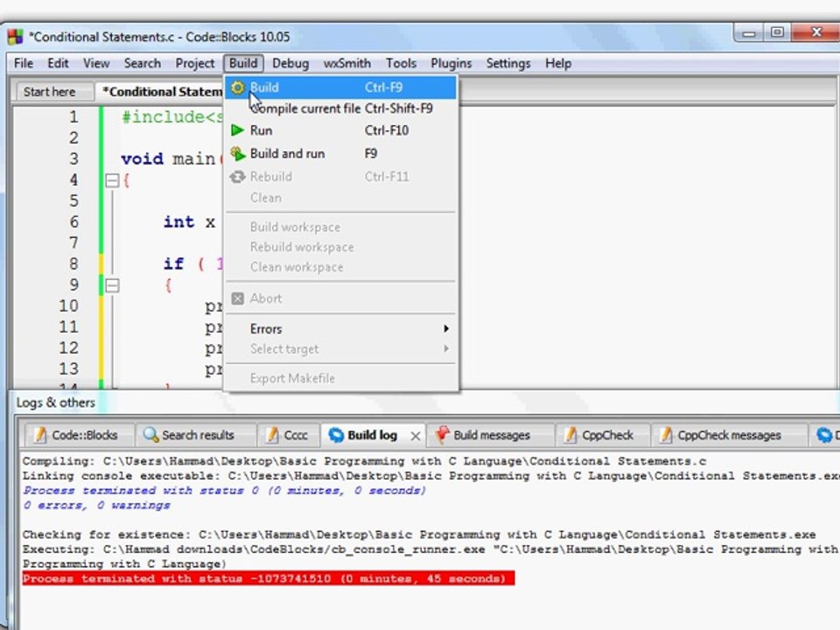This screenshot has width=840, height=630.
Task: Open the Project menu
Action: (x=195, y=63)
